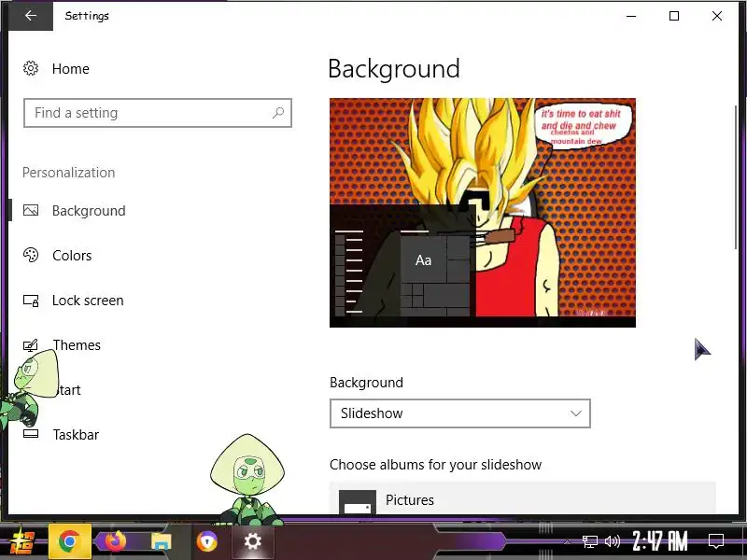
Task: Show hidden tray icons arrow
Action: click(x=567, y=541)
